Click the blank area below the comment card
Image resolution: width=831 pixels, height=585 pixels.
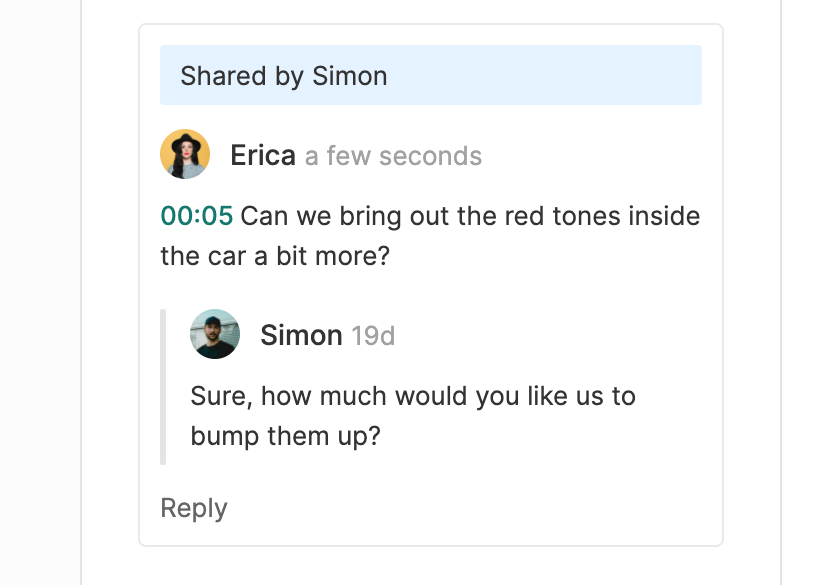430,566
